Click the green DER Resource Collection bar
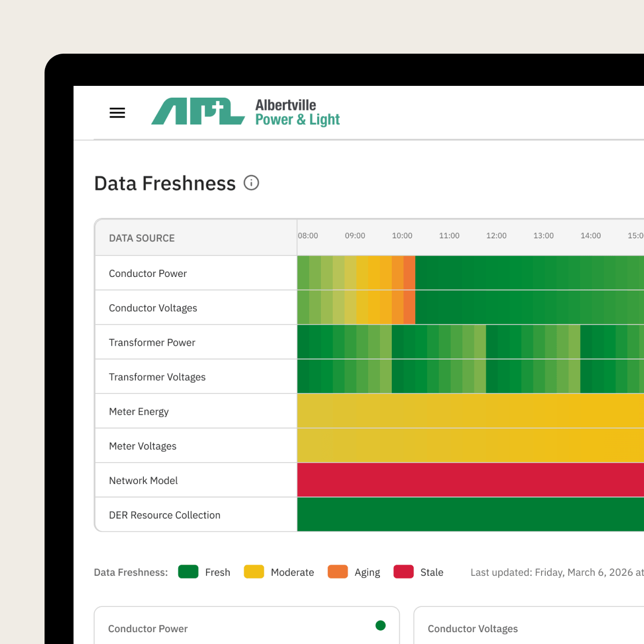 [471, 514]
